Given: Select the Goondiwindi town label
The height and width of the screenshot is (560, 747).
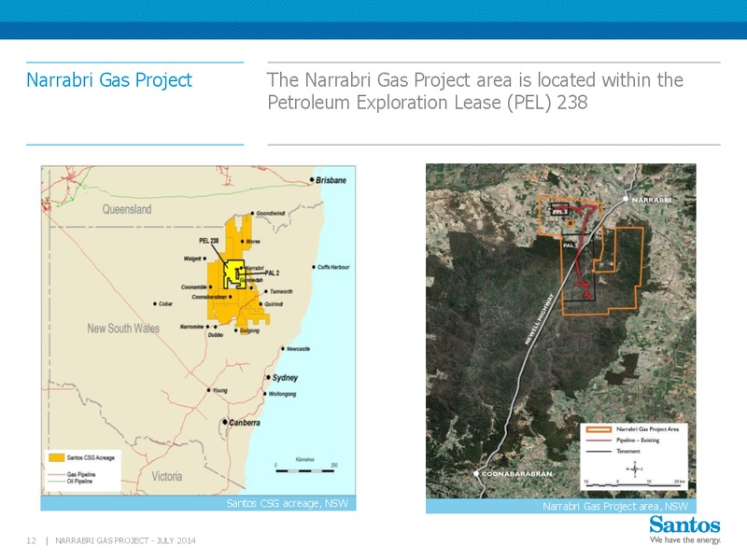Looking at the screenshot, I should point(271,214).
